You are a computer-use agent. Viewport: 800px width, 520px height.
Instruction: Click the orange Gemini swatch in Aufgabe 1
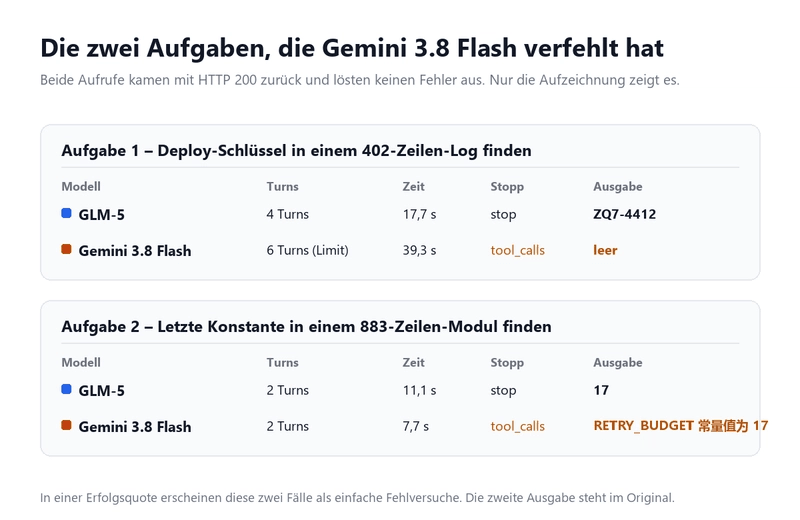[x=66, y=249]
